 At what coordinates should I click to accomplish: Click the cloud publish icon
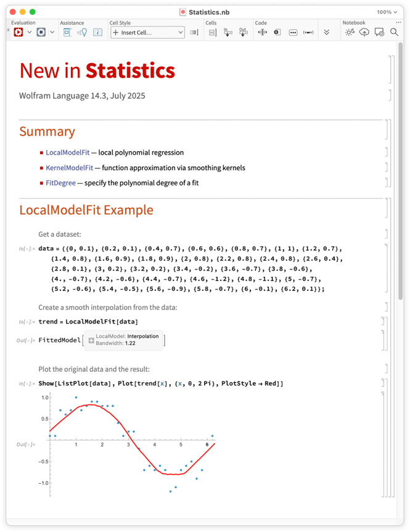tap(364, 32)
